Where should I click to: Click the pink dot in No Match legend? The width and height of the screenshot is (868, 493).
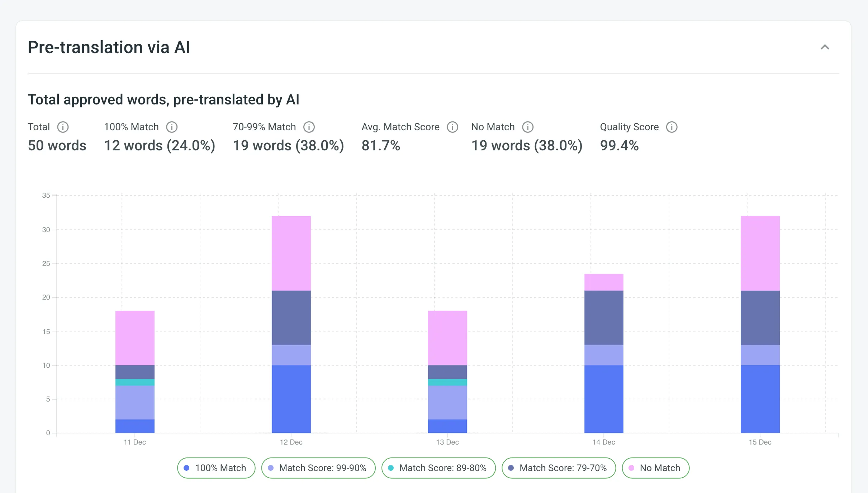[x=632, y=468]
